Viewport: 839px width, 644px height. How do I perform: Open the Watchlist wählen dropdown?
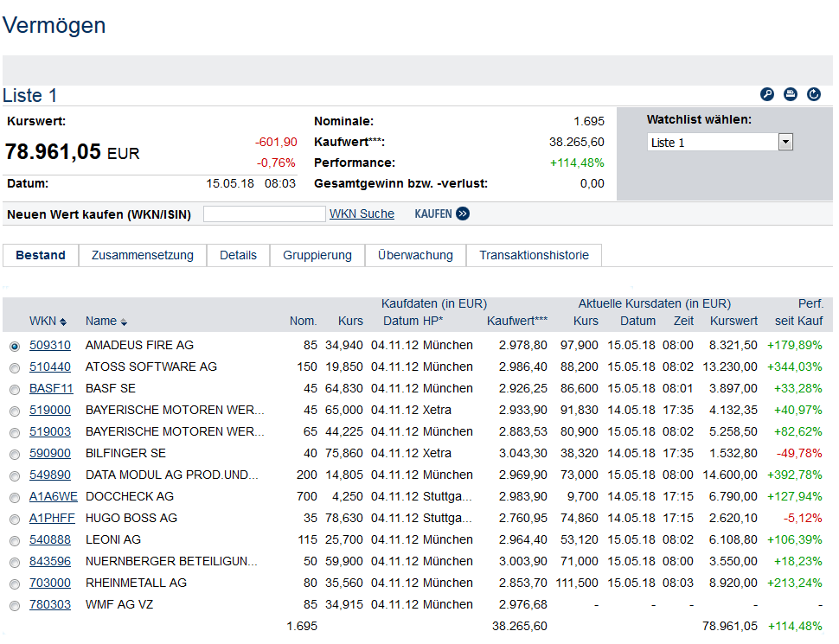(785, 143)
